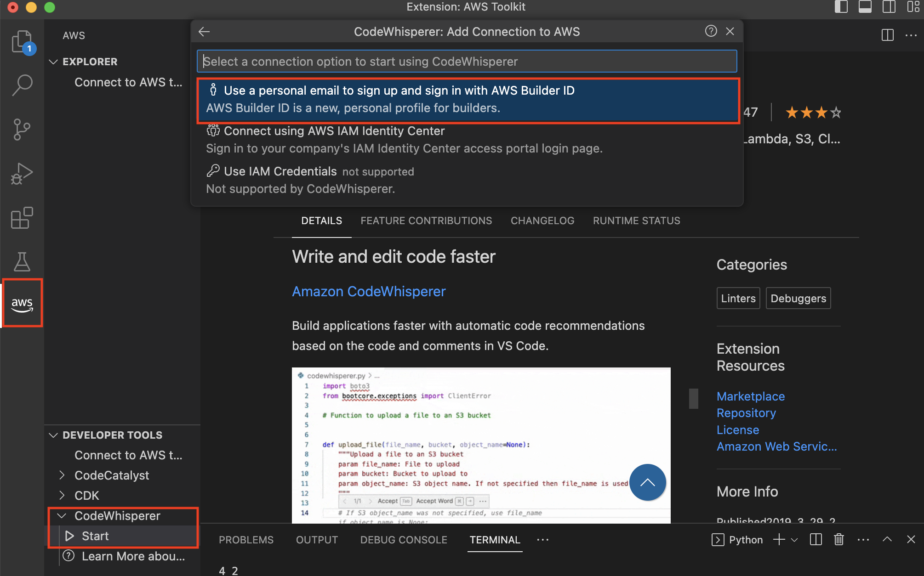Go back with the dialog arrow
924x576 pixels.
click(204, 31)
